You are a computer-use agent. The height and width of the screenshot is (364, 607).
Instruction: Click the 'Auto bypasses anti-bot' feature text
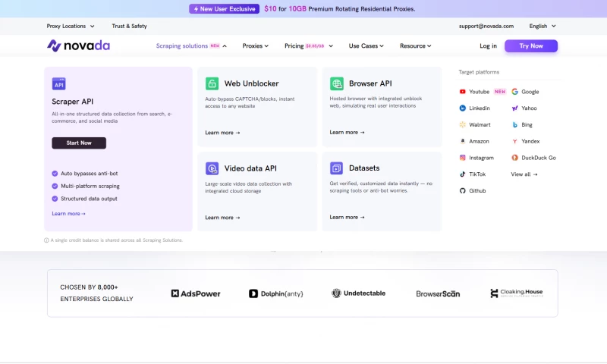(x=89, y=174)
